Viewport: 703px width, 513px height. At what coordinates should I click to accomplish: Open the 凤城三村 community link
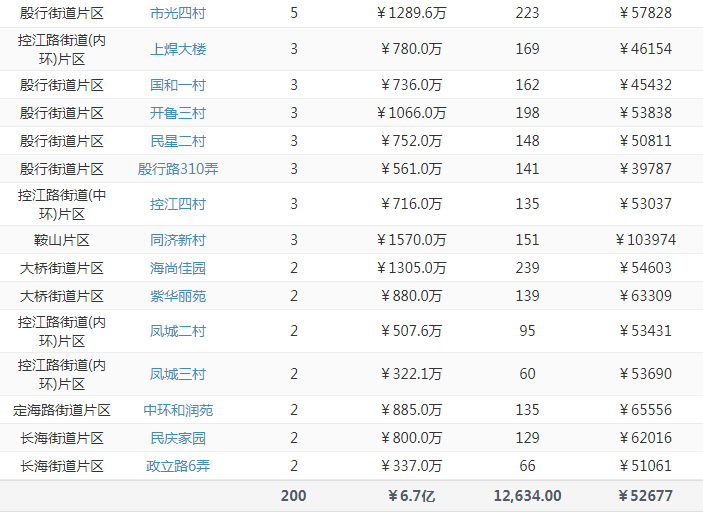178,374
